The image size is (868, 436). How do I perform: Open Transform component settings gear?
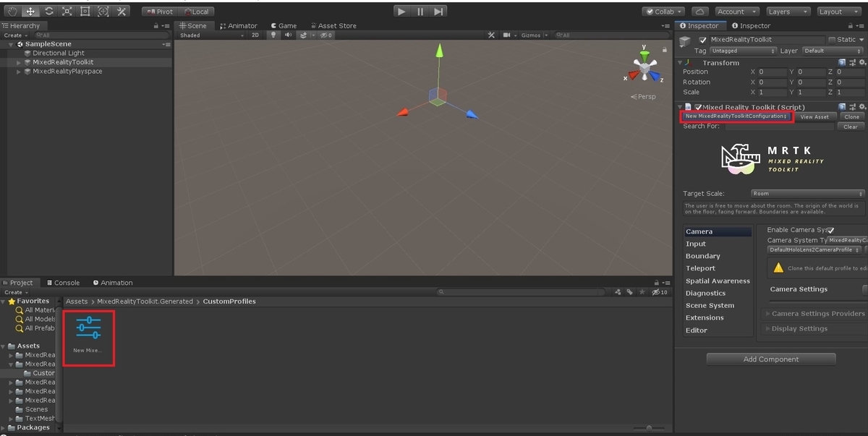[861, 63]
